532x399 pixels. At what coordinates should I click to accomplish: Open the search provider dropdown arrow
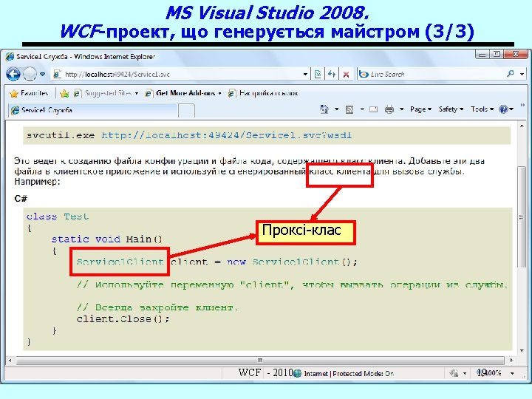click(x=522, y=74)
